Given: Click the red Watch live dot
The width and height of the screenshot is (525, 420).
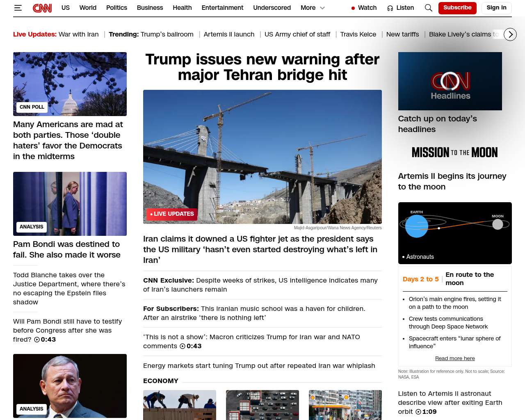Looking at the screenshot, I should (353, 8).
